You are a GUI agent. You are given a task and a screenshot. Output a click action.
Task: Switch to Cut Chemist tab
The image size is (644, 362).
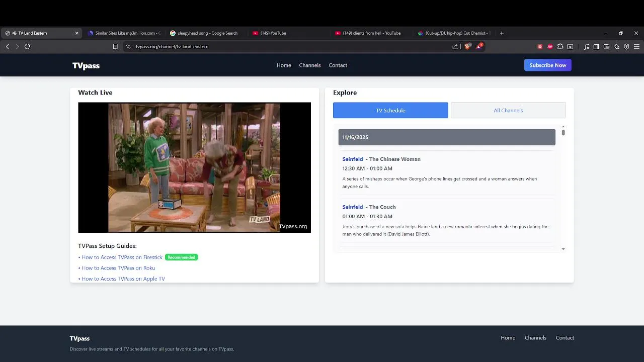[x=454, y=33]
